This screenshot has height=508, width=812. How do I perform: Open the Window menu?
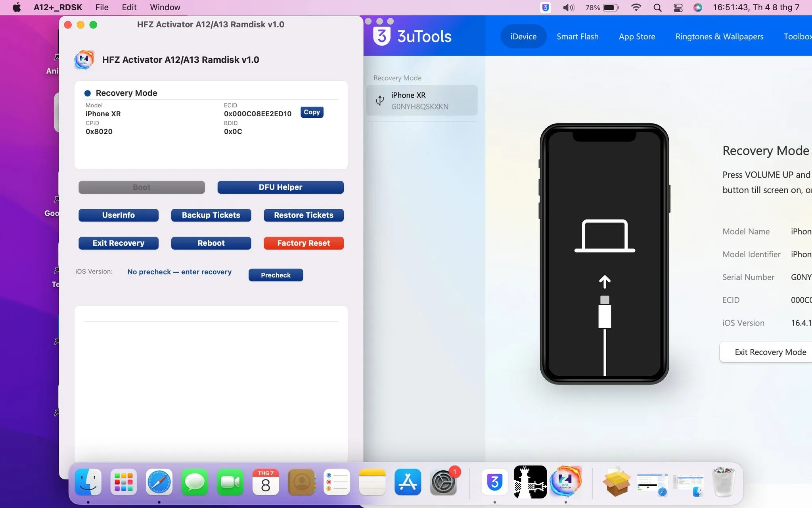point(165,7)
